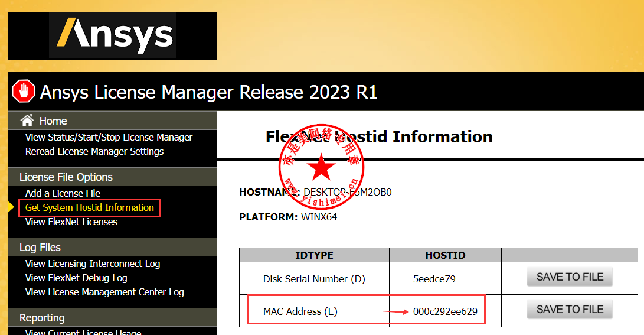The height and width of the screenshot is (335, 644).
Task: Select the MAC address value 000c292ee629
Action: click(445, 311)
